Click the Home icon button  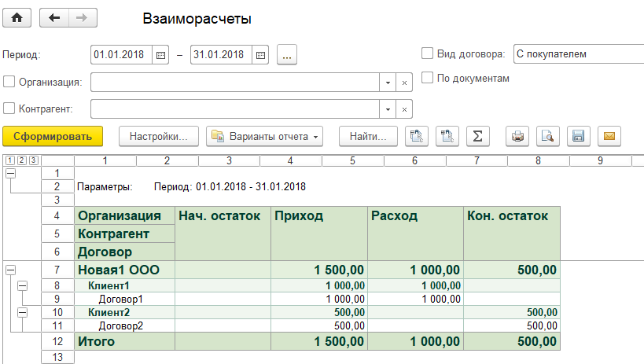[x=17, y=18]
